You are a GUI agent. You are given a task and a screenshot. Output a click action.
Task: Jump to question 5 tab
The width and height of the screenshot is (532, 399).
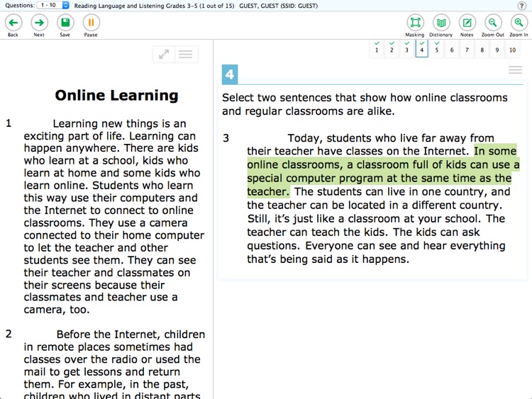point(437,48)
